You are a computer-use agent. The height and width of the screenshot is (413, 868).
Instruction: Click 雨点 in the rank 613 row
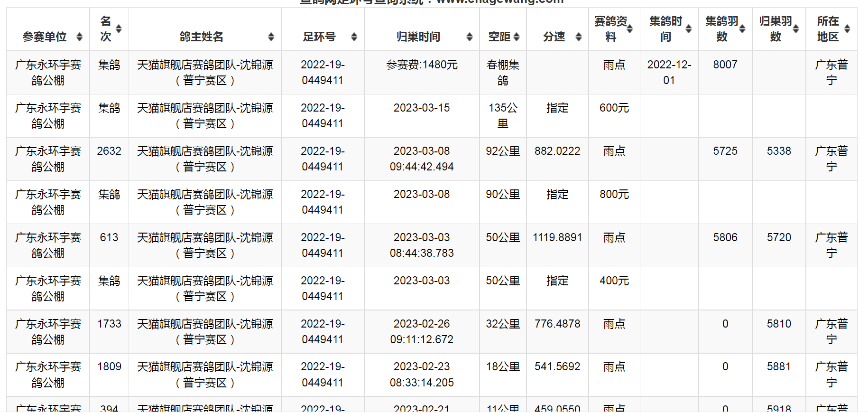tap(614, 237)
